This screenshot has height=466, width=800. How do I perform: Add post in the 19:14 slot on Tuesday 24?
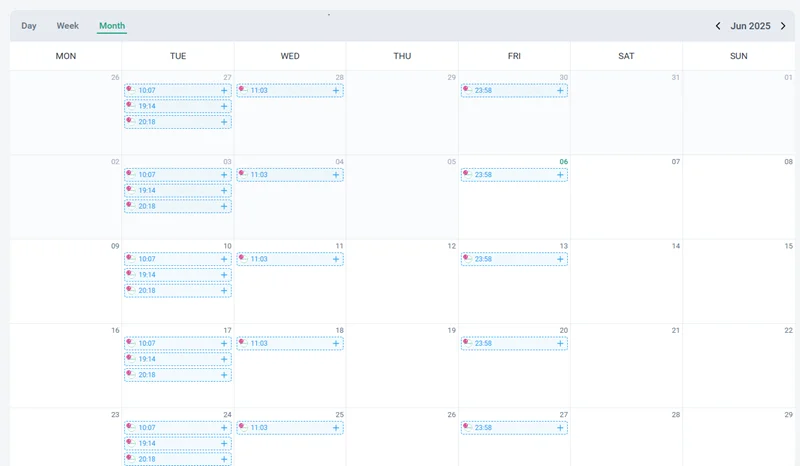[224, 444]
